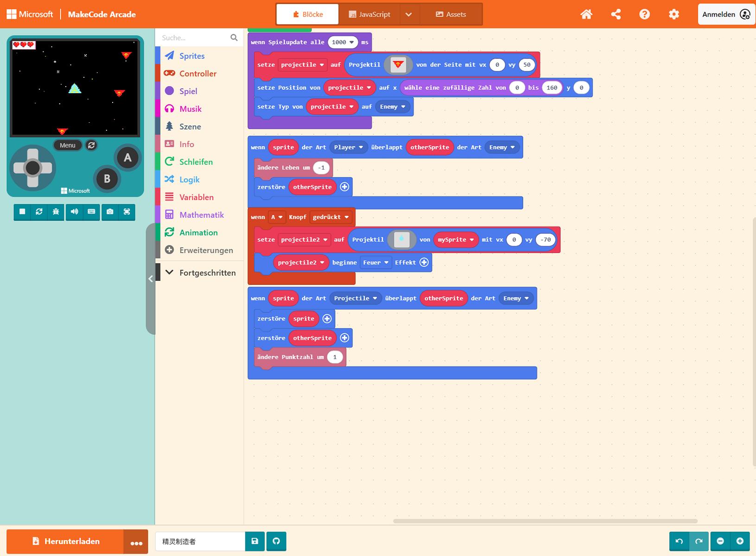Image resolution: width=756 pixels, height=556 pixels.
Task: Click the debug bug icon under simulator
Action: click(x=56, y=212)
